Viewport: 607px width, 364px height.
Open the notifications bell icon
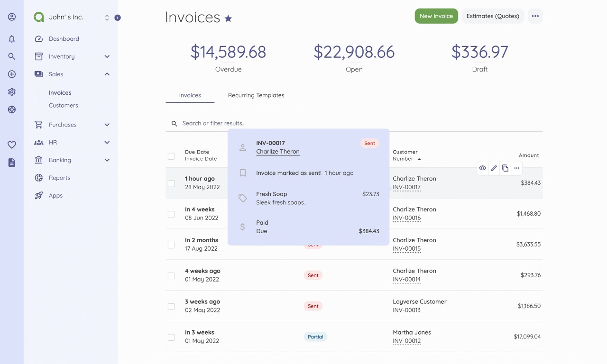point(12,39)
